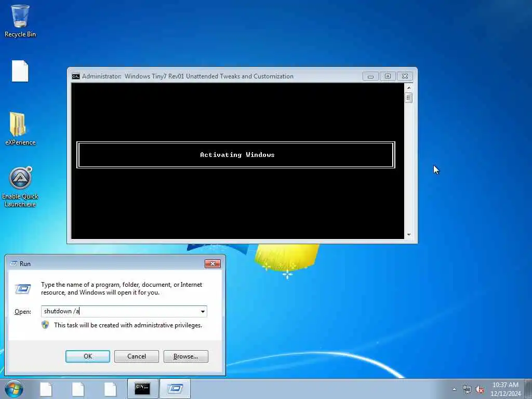532x399 pixels.
Task: Close the Run dialog
Action: coord(212,263)
